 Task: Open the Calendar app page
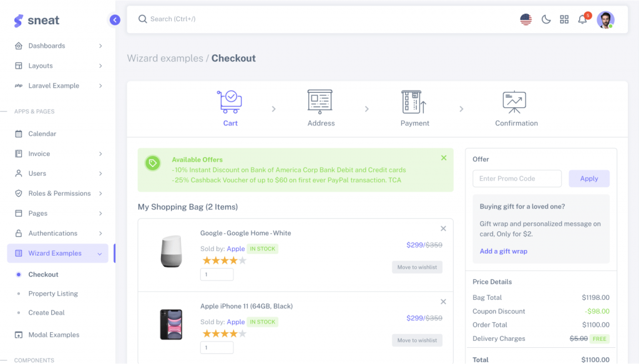click(x=42, y=133)
